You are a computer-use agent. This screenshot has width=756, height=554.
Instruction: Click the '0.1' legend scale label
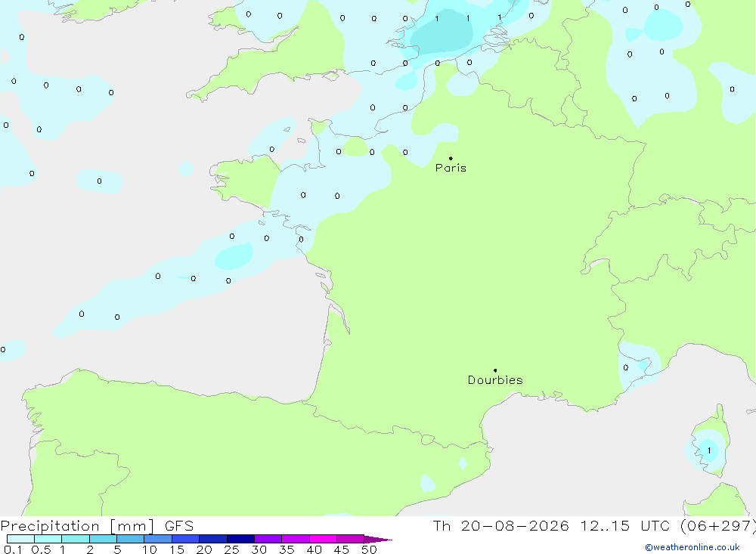click(13, 549)
